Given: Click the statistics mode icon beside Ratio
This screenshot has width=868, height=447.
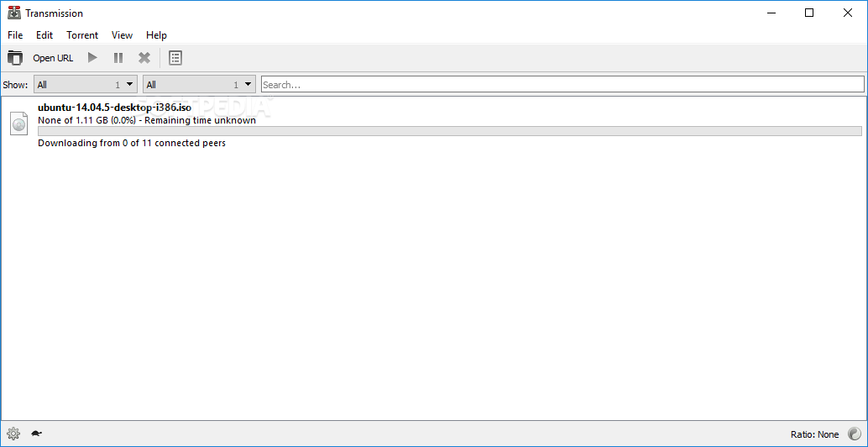Looking at the screenshot, I should click(x=855, y=434).
